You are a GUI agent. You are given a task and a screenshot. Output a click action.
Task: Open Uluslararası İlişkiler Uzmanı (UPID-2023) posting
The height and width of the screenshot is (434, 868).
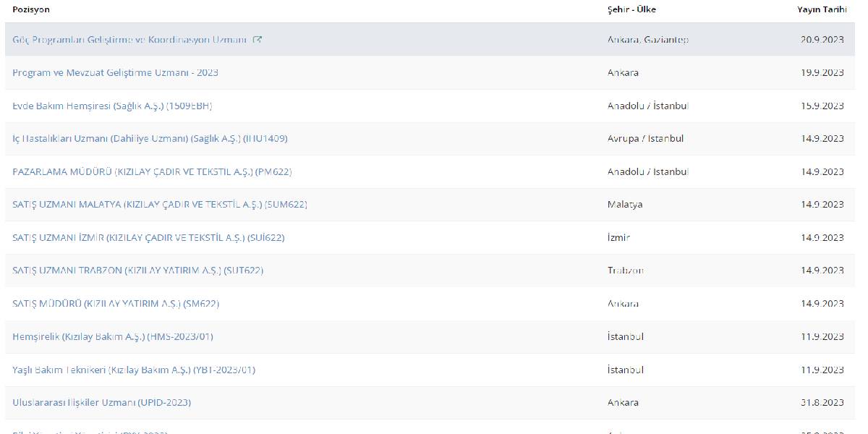coord(101,402)
